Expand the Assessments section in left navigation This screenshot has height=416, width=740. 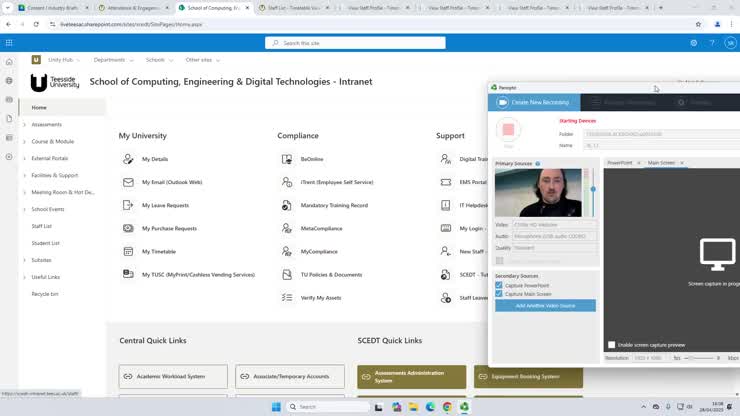tap(25, 125)
